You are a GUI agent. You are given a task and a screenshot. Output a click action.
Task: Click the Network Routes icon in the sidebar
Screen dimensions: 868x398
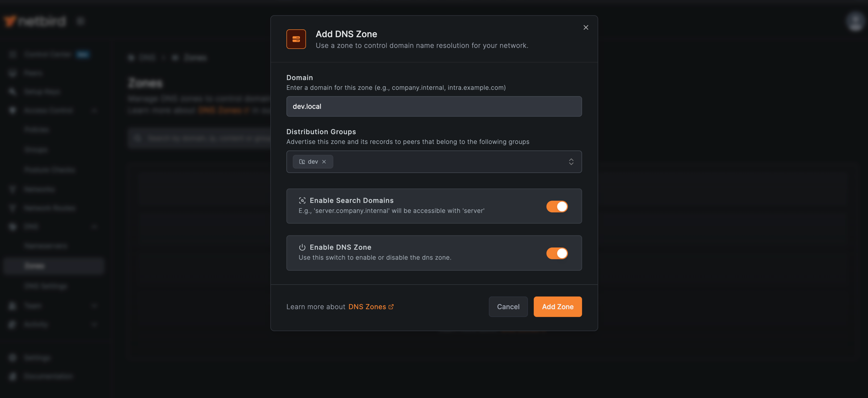tap(12, 208)
